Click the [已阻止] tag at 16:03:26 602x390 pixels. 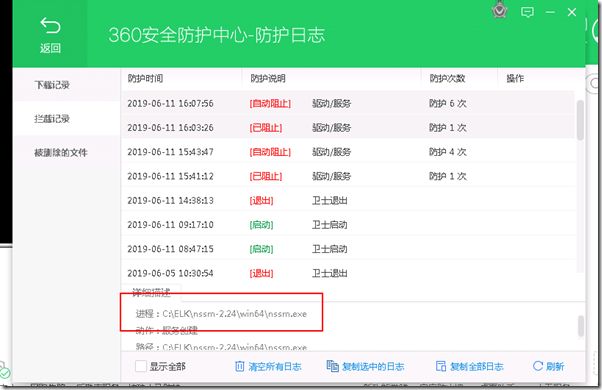tap(266, 128)
